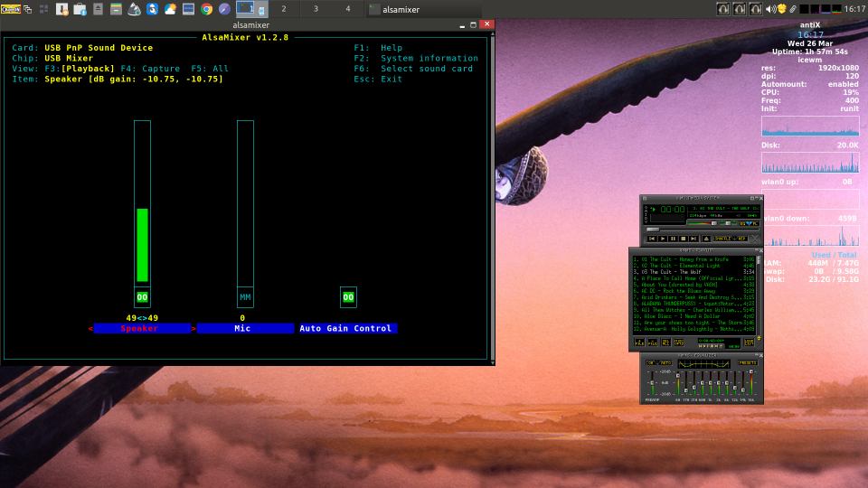The height and width of the screenshot is (488, 868).
Task: Click the F5 All view option
Action: coord(210,69)
